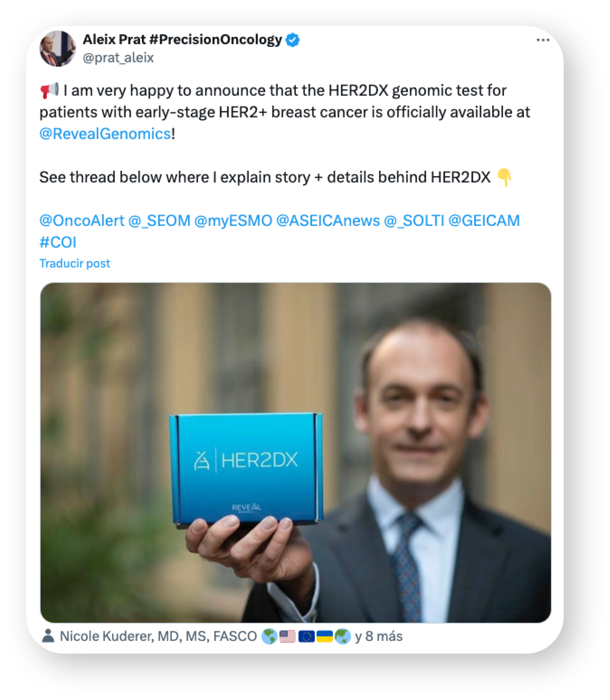The width and height of the screenshot is (610, 700).
Task: Click the pointing-down hand emoji
Action: 504,177
